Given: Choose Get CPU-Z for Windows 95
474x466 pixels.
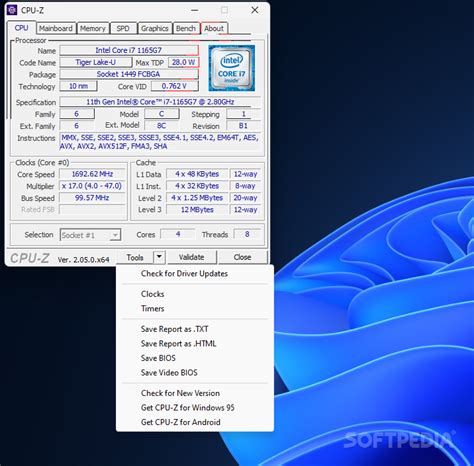Looking at the screenshot, I should 188,408.
